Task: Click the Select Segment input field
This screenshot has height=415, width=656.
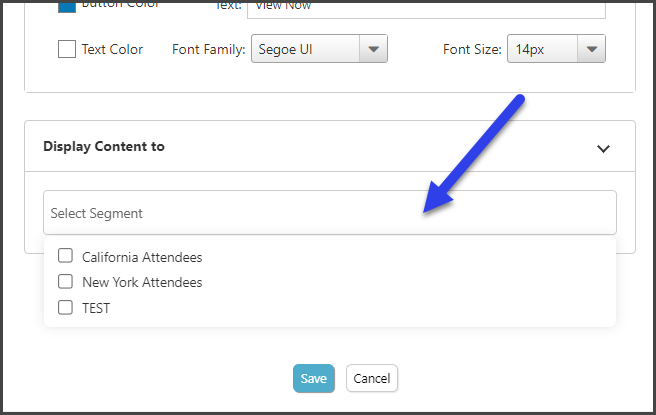Action: 330,213
